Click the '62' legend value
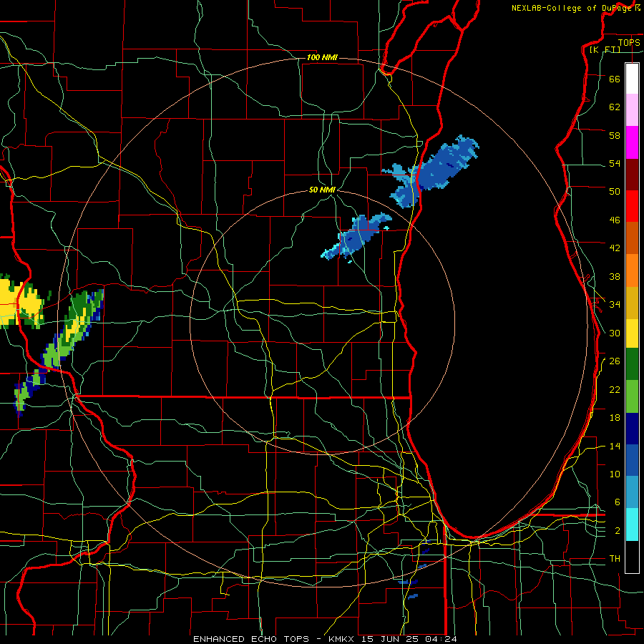Viewport: 644px width, 644px height. pyautogui.click(x=615, y=107)
